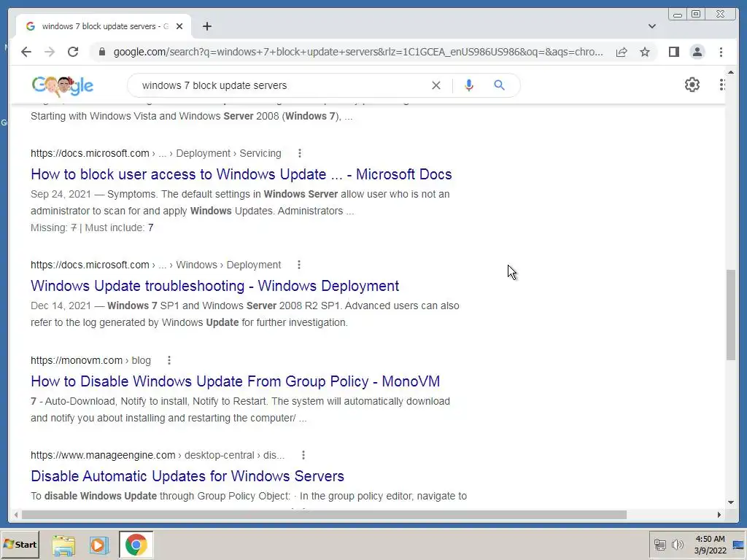
Task: Open Chrome profile avatar
Action: (x=697, y=52)
